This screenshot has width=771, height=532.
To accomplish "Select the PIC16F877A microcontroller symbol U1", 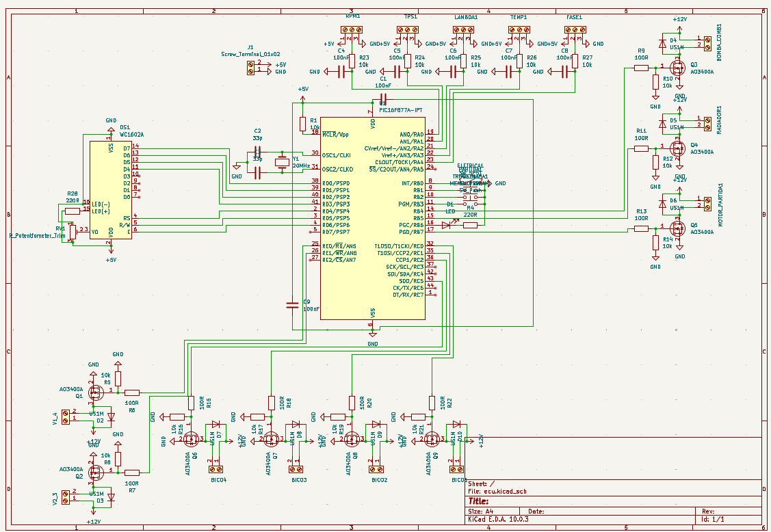I will coord(373,218).
